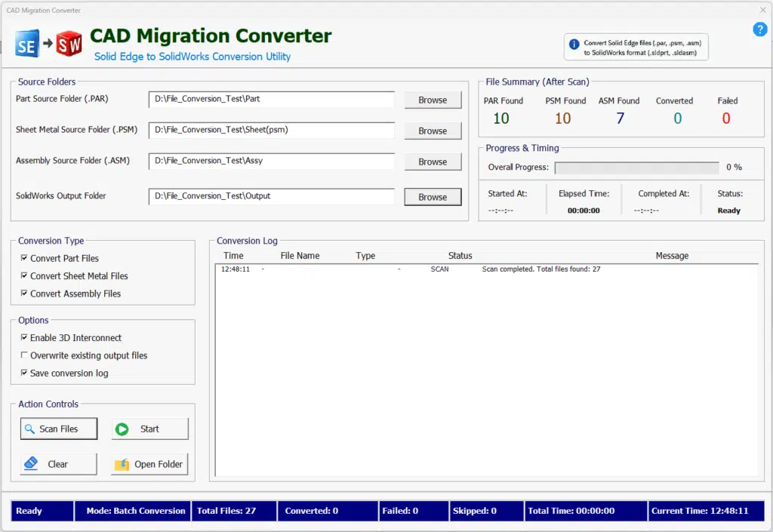Click the Type column header

tap(365, 256)
